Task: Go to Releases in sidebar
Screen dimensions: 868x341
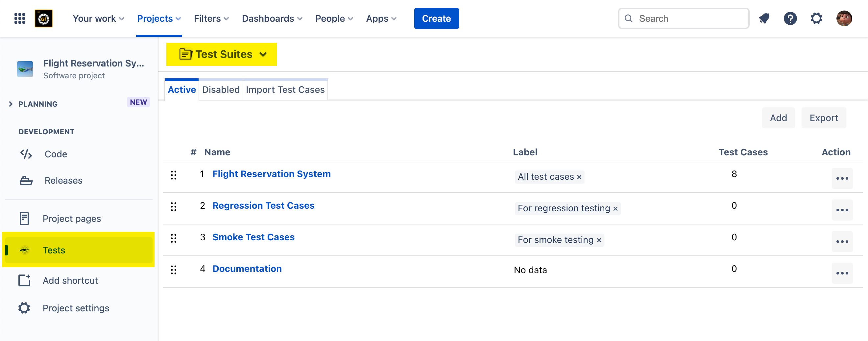Action: pos(63,180)
